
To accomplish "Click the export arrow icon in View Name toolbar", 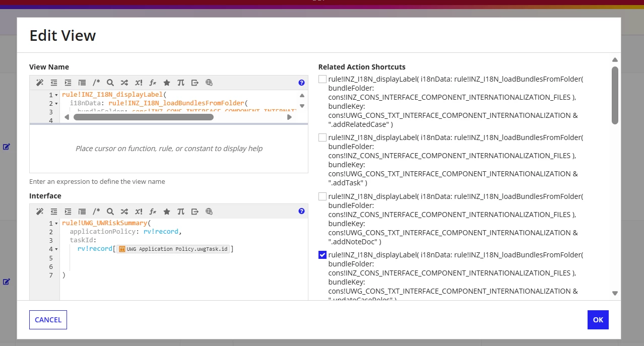I will pyautogui.click(x=195, y=83).
